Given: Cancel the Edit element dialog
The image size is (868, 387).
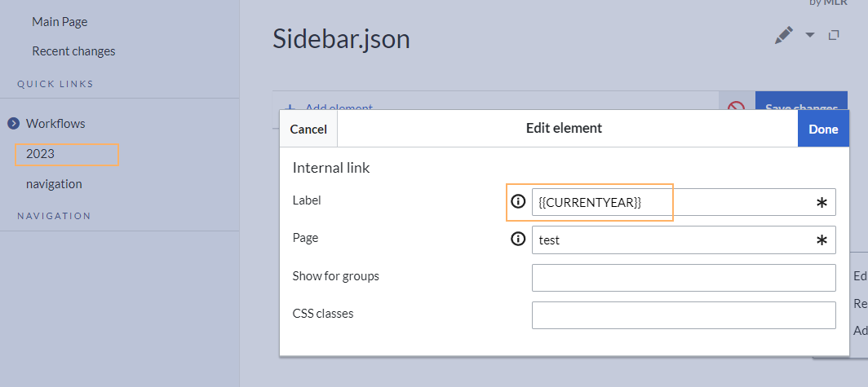Looking at the screenshot, I should 308,129.
